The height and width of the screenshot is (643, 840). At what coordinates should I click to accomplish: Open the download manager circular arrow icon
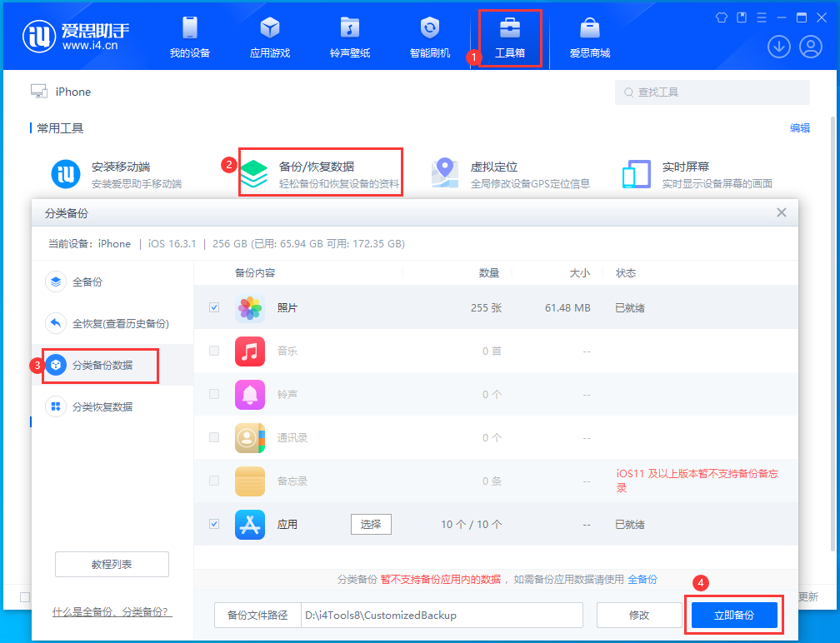tap(779, 47)
